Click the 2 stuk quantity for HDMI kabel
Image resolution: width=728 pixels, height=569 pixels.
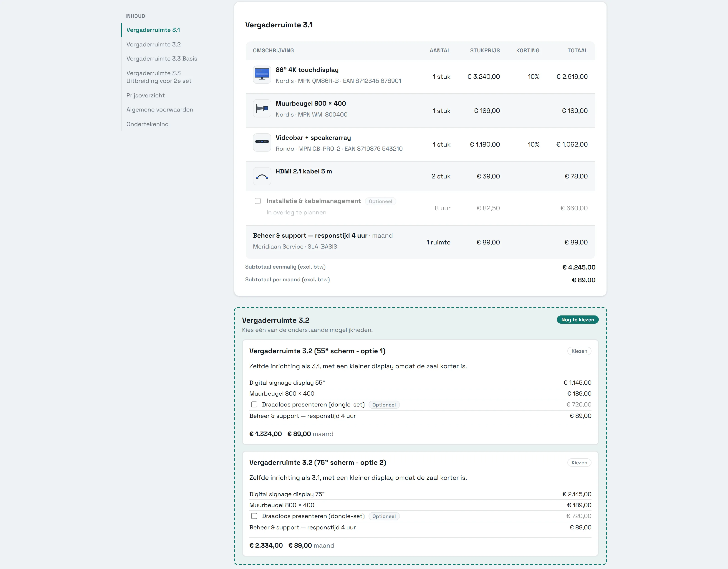[x=441, y=176]
